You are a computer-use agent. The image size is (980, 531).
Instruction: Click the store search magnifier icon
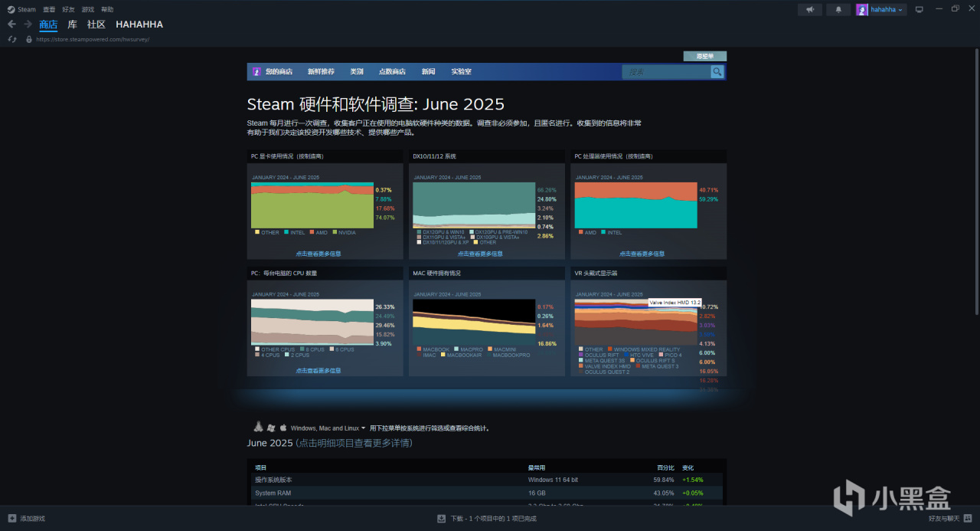717,72
